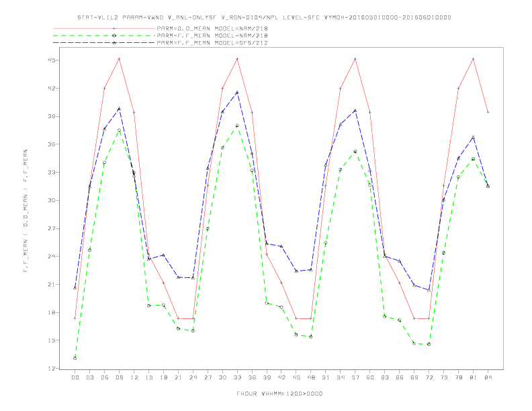532x411 pixels.
Task: Click the blue triangle data point at hour 00
Action: tap(75, 288)
